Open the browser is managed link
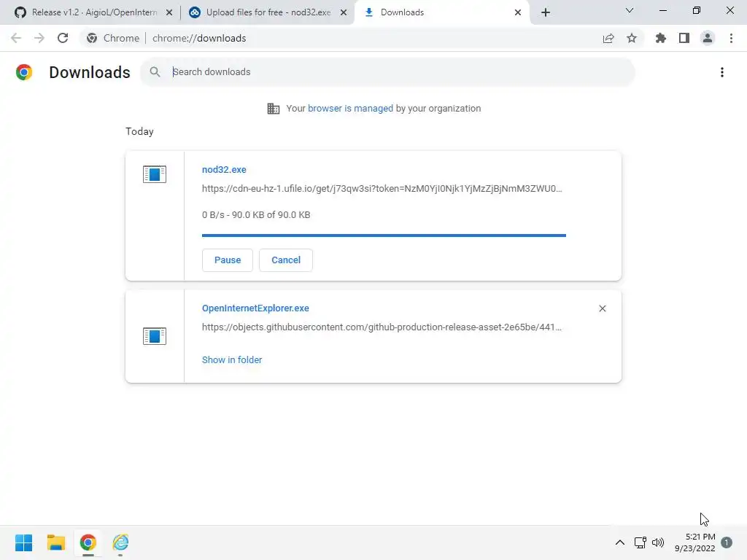The height and width of the screenshot is (560, 747). click(x=350, y=109)
